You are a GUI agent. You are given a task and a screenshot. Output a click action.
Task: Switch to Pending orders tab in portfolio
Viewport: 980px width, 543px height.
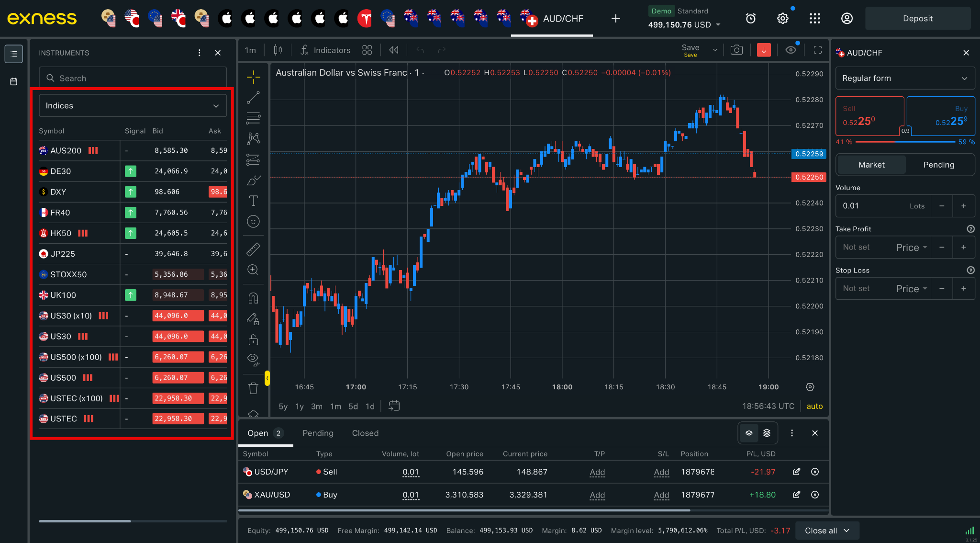[x=318, y=433]
